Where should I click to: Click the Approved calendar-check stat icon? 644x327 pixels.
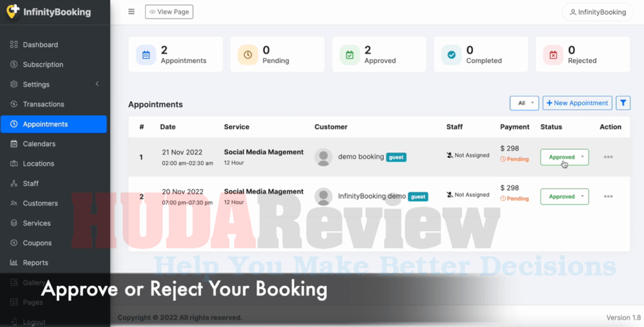click(350, 55)
